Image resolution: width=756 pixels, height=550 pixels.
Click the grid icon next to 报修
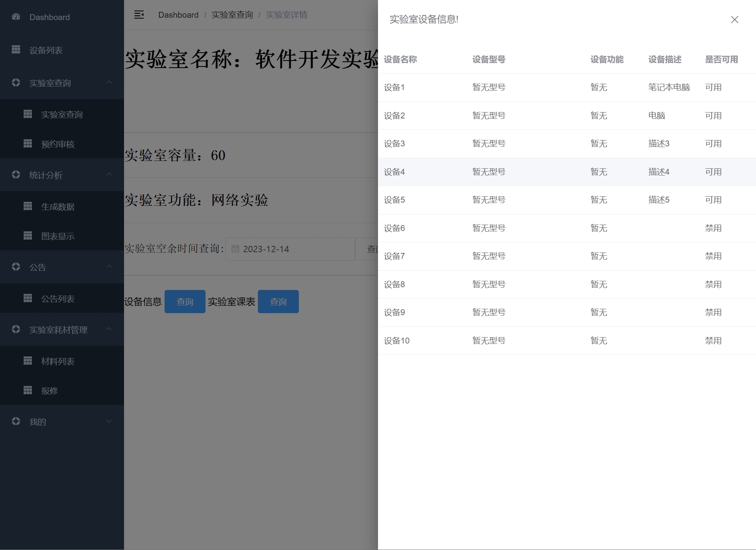28,390
